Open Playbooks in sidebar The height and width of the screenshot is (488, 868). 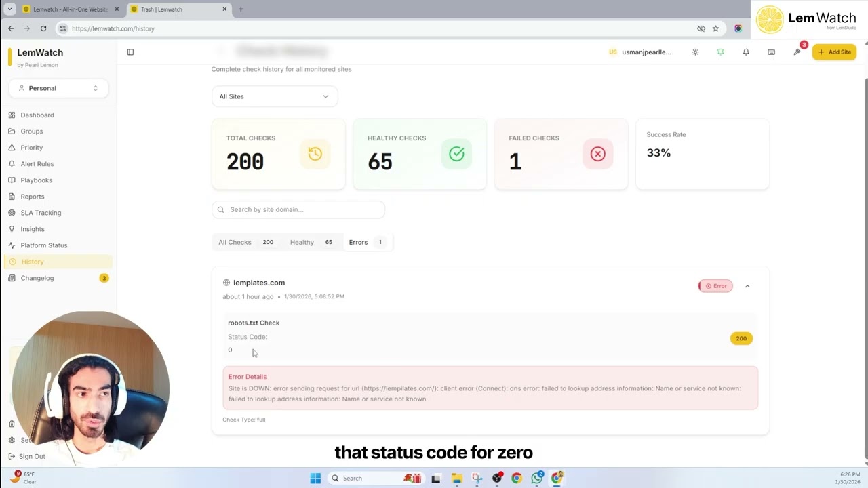tap(36, 180)
